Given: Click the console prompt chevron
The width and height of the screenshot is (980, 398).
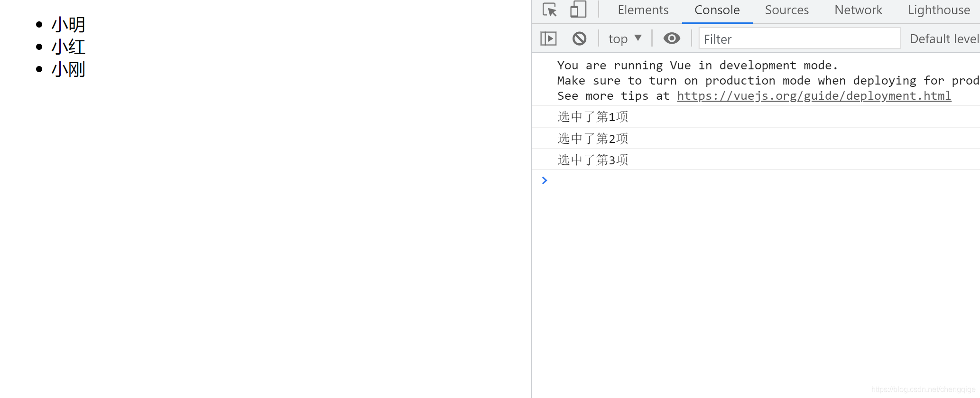Looking at the screenshot, I should (545, 180).
